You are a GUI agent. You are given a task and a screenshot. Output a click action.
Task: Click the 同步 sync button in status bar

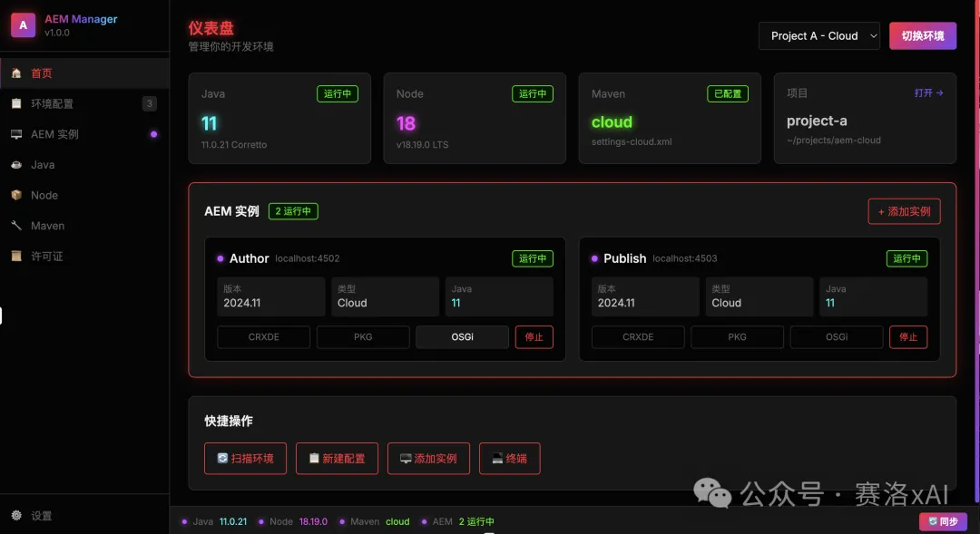tap(942, 521)
